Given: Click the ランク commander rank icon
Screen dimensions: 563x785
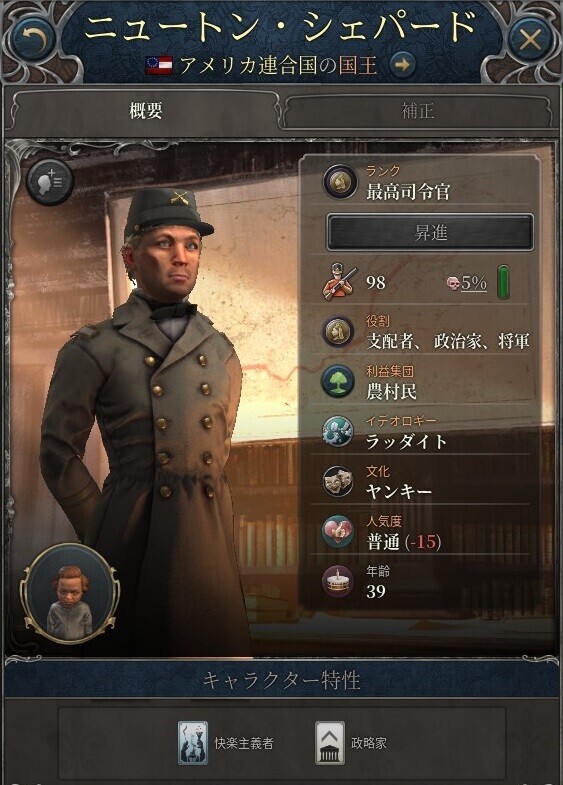Looking at the screenshot, I should click(339, 182).
